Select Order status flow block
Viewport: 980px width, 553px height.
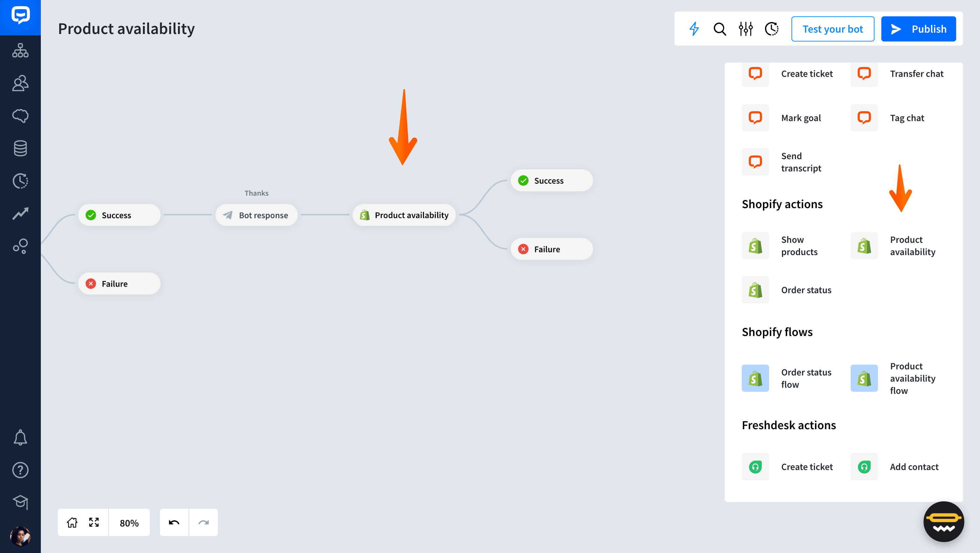(x=786, y=378)
